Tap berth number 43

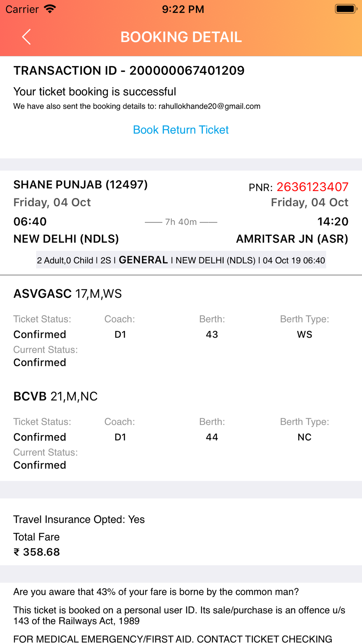212,334
